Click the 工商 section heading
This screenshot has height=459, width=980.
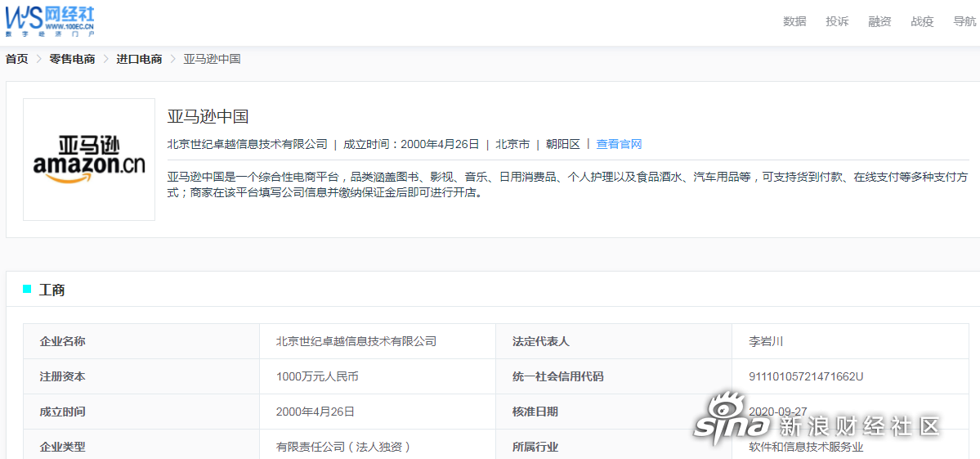pos(51,290)
